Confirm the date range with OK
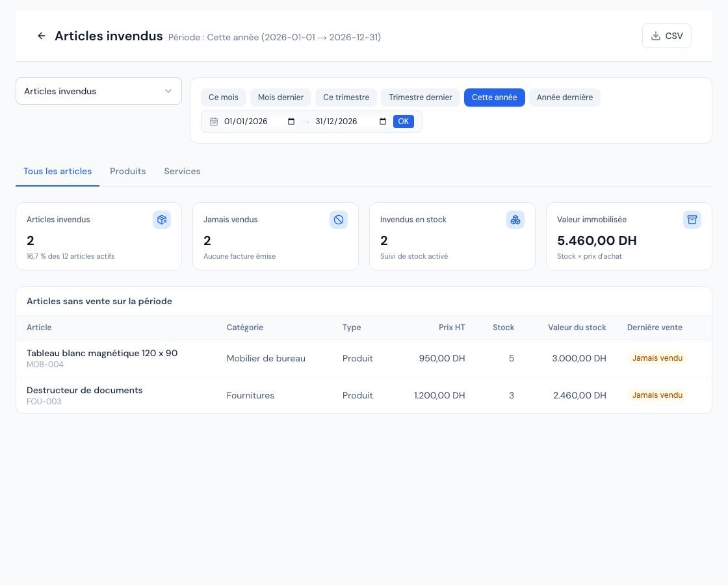Screen dimensions: 728x585 point(404,122)
